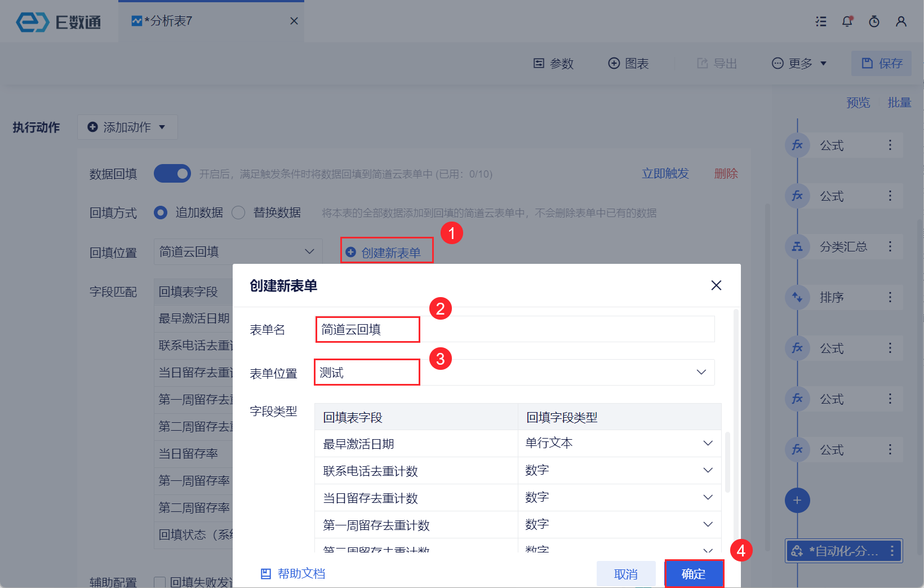Select the 分类汇总 step icon
This screenshot has width=924, height=588.
point(797,247)
